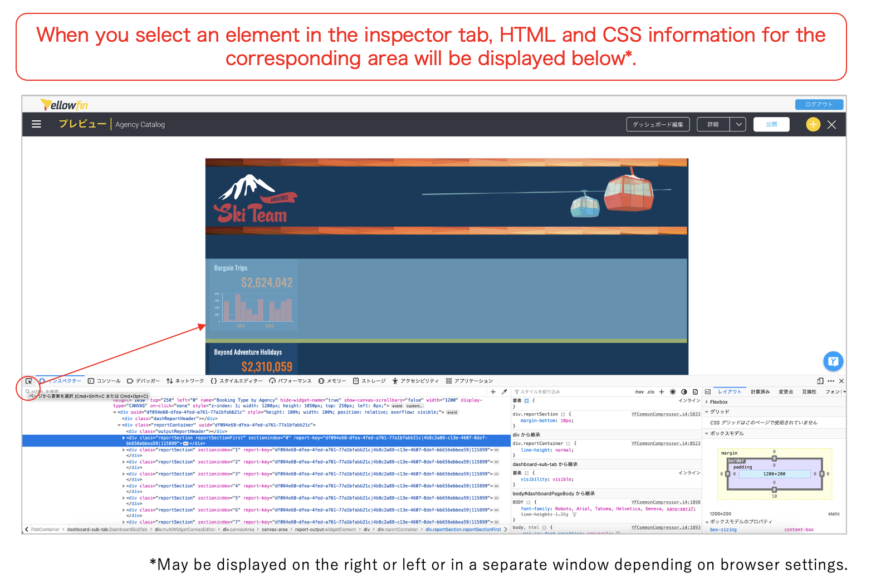Expand reportSection div with sectionindex 3
Screen dimensions: 871x588
point(124,474)
